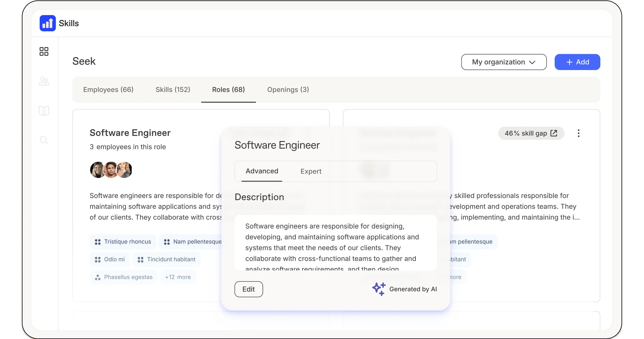Image resolution: width=644 pixels, height=339 pixels.
Task: Expand the +12 more skills tag
Action: pos(178,277)
